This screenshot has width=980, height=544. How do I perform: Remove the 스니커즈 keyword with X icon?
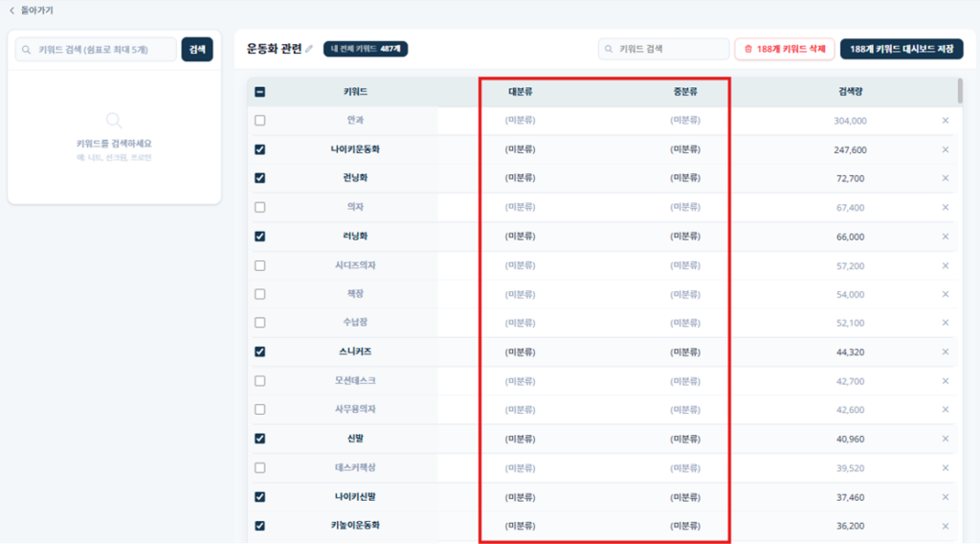pyautogui.click(x=945, y=352)
